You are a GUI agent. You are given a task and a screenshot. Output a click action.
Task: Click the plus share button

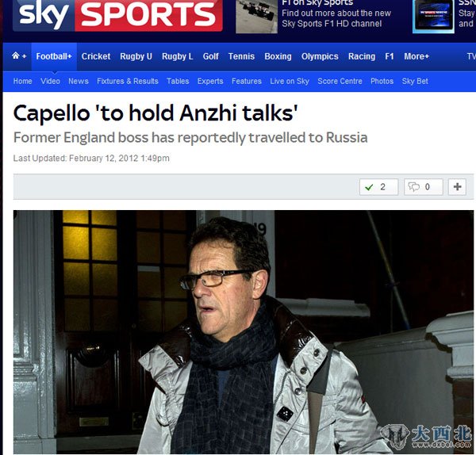tap(457, 187)
